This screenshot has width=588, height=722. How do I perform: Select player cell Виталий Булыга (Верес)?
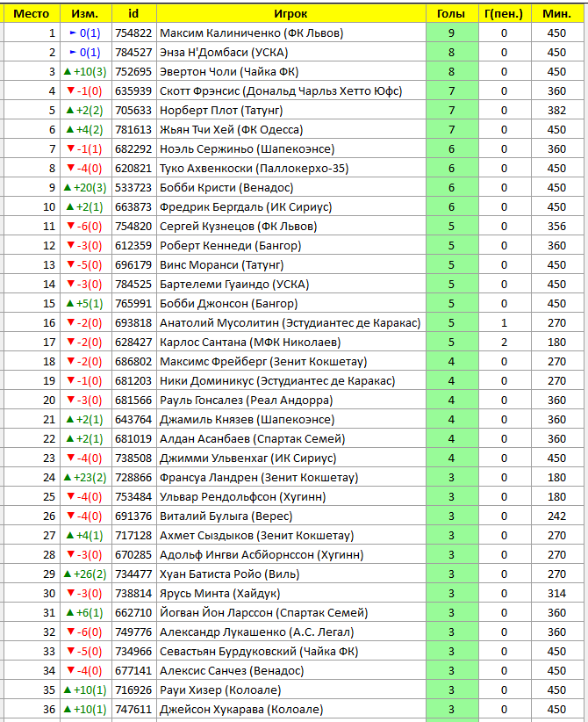(291, 516)
